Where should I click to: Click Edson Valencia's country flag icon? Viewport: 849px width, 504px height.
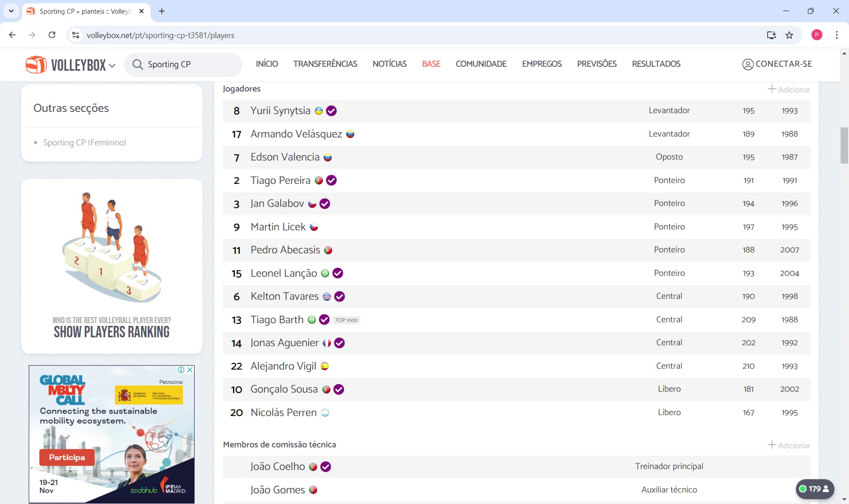coord(328,157)
